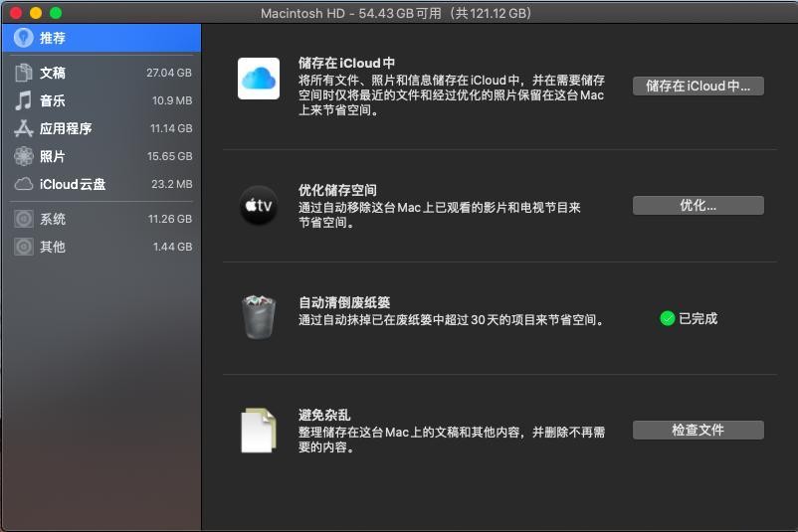The image size is (798, 532).
Task: Click the Photos flower icon
Action: click(x=24, y=156)
